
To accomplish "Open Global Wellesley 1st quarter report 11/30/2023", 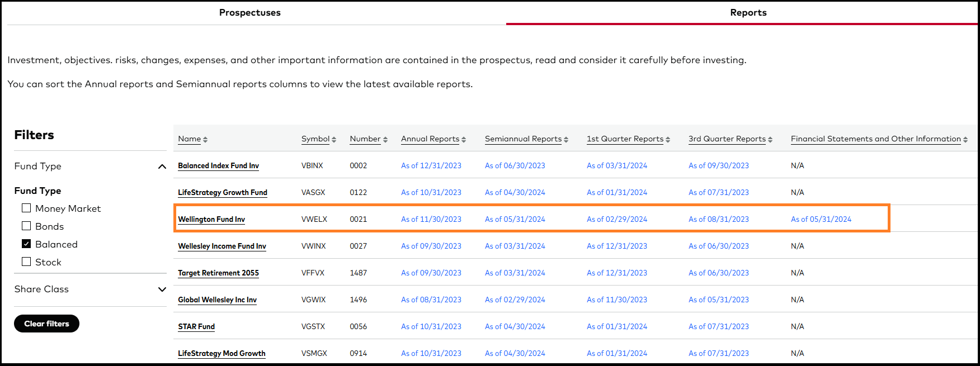I will tap(617, 300).
